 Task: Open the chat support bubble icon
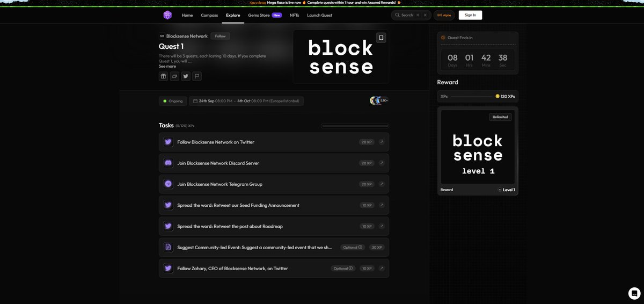(x=634, y=293)
